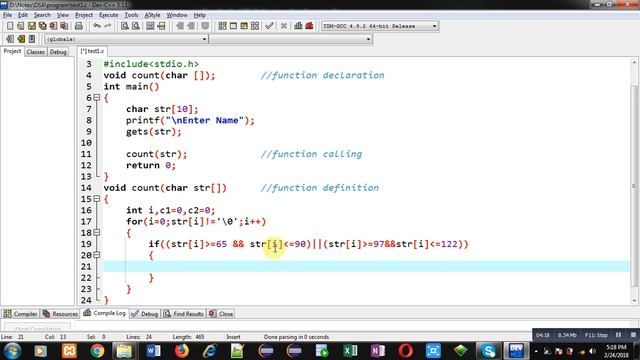This screenshot has width=640, height=360.
Task: Click the Insert icon on second toolbar row
Action: 10,39
